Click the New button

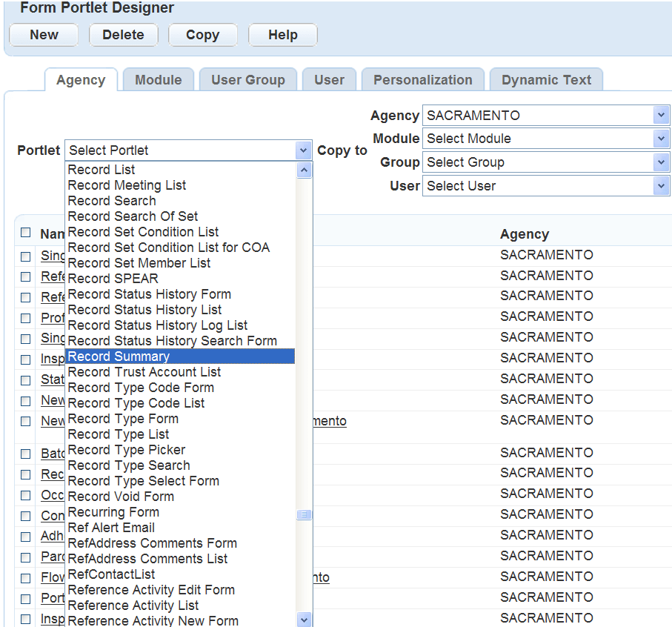pyautogui.click(x=44, y=35)
